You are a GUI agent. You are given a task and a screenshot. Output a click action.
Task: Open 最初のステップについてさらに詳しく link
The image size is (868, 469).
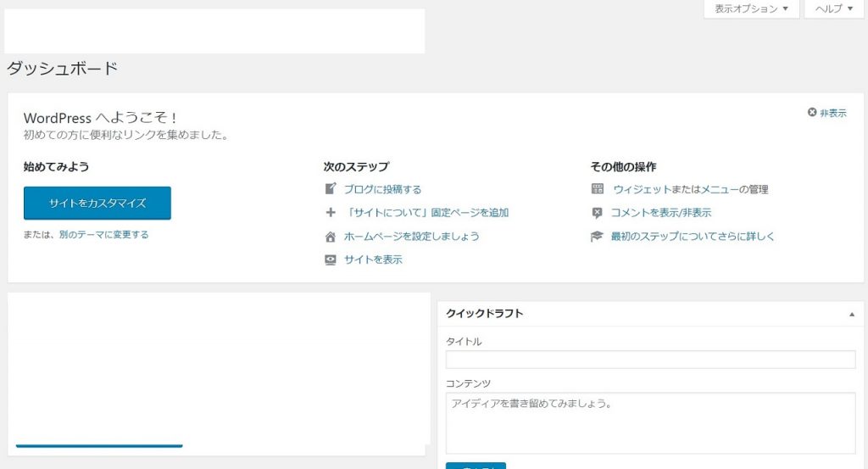(x=693, y=237)
